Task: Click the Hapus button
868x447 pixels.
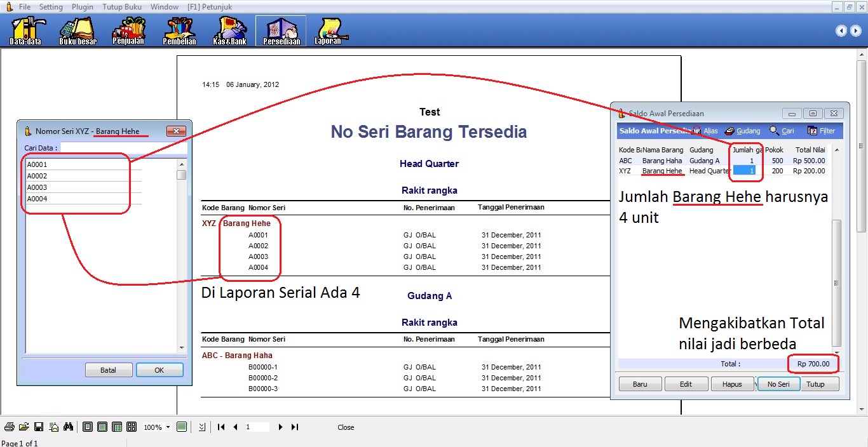Action: [732, 384]
